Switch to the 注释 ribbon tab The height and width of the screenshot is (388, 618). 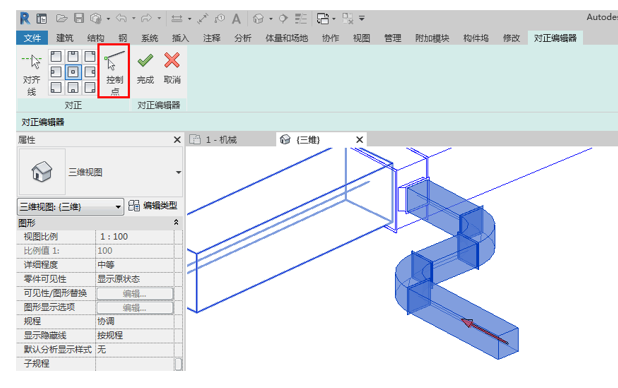tap(212, 38)
